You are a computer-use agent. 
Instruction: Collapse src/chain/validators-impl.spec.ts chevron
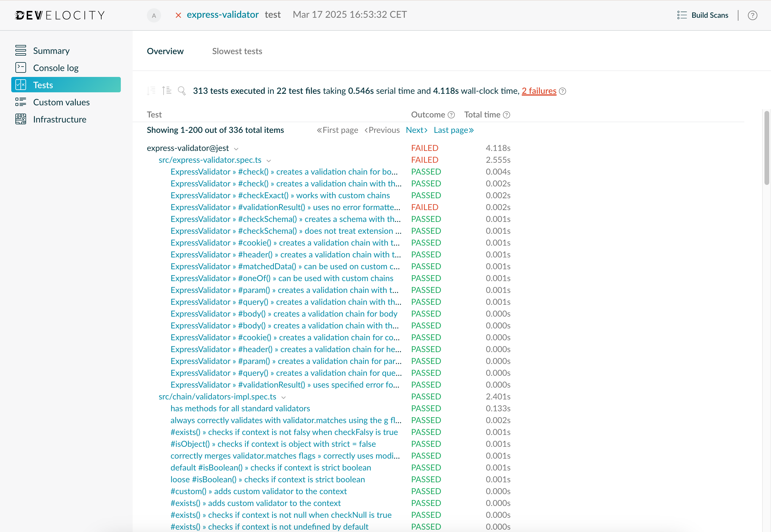(283, 397)
